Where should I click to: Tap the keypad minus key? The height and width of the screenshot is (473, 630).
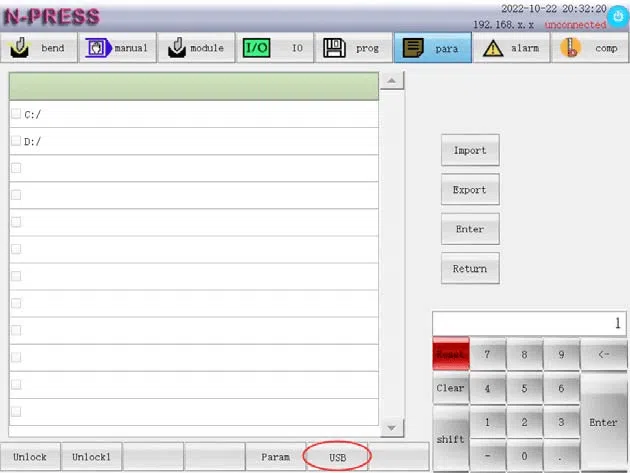tap(487, 456)
